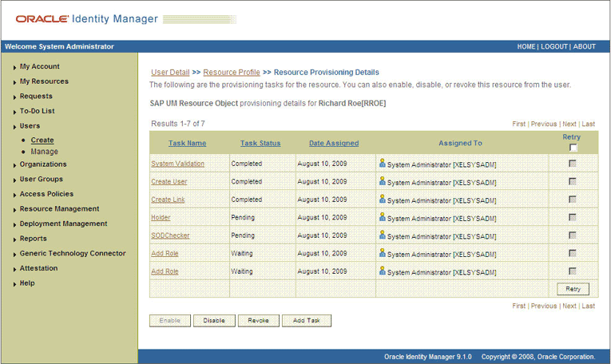
Task: Expand the Requests menu arrow
Action: (14, 97)
